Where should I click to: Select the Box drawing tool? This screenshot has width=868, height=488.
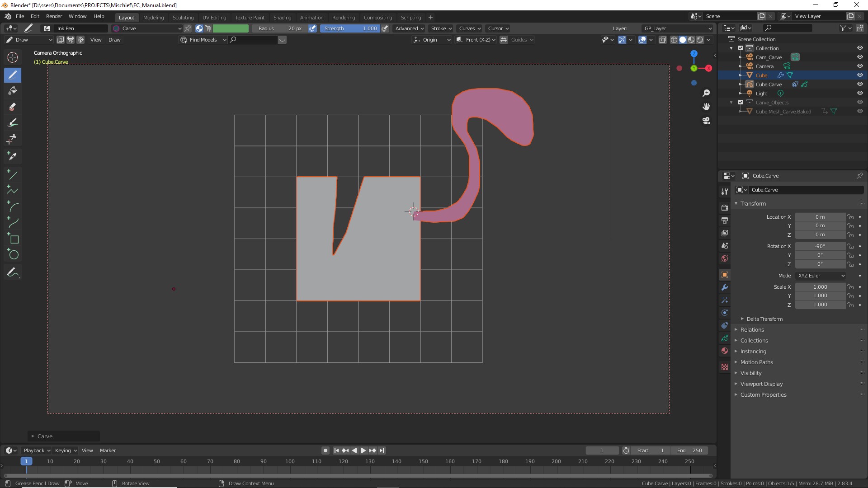pyautogui.click(x=13, y=239)
